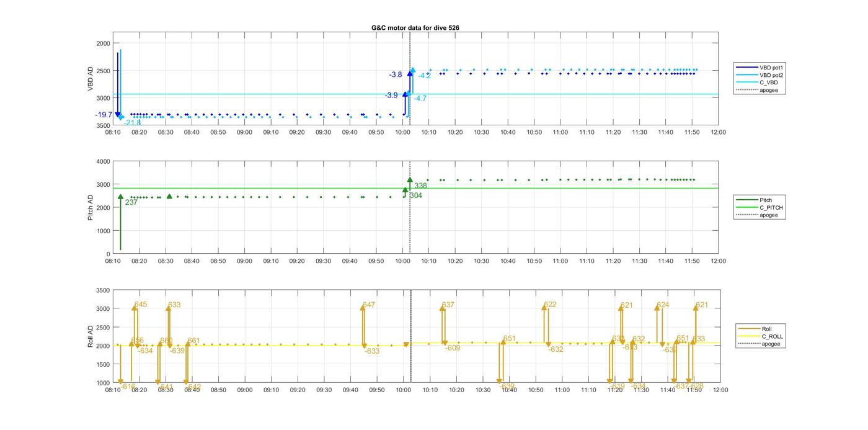Click the title "G&C motor data for dive 526"

[415, 27]
